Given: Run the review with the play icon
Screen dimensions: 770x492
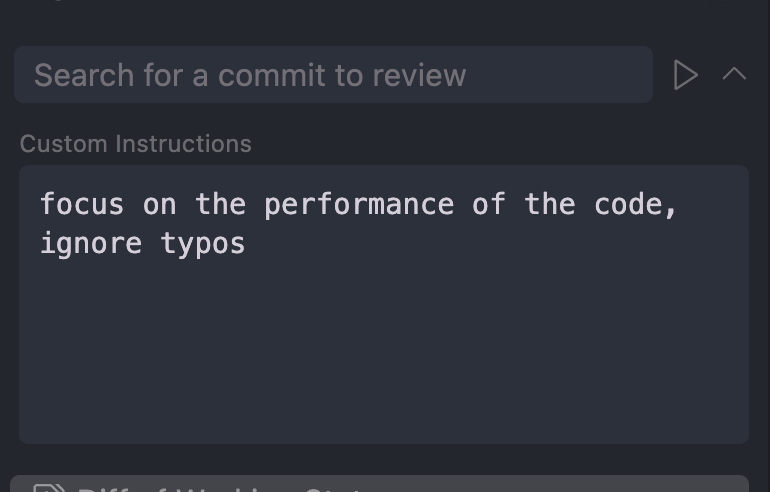Looking at the screenshot, I should [685, 75].
